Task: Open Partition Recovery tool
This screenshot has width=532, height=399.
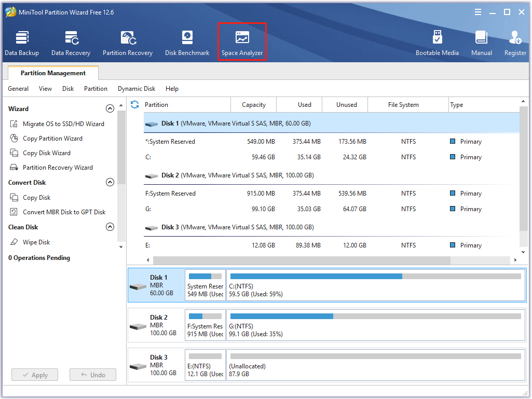Action: pos(128,43)
